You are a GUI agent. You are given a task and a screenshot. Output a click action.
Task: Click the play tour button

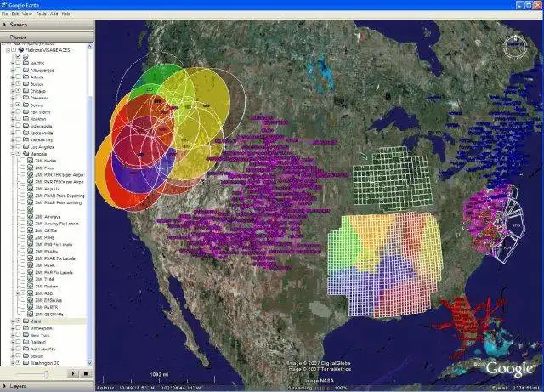(73, 373)
